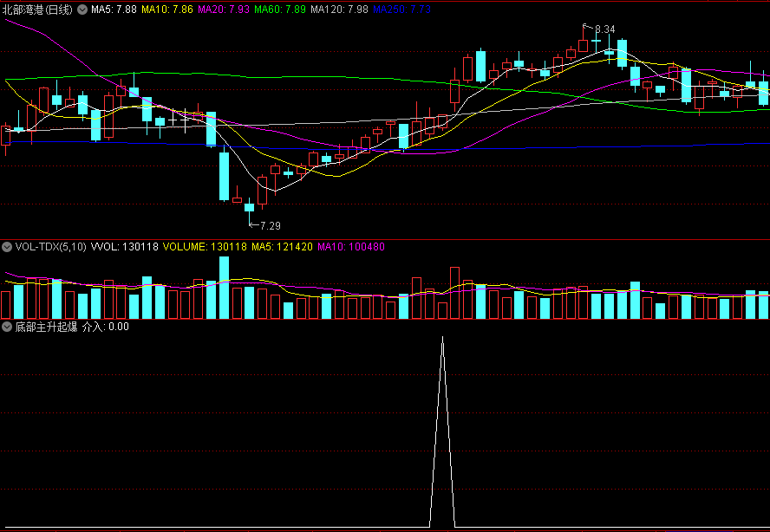Select the 8.34 high price marker
This screenshot has width=770, height=532.
click(x=605, y=29)
